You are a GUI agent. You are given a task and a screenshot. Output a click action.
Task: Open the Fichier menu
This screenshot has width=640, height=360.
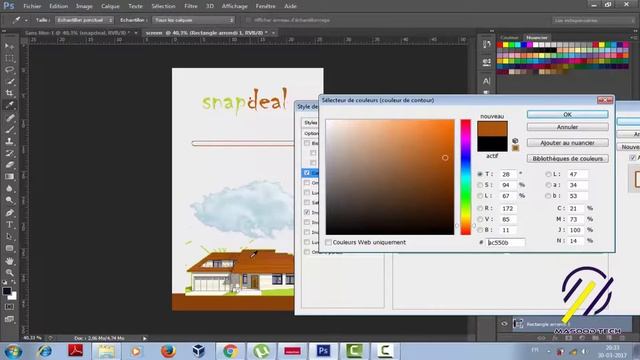pyautogui.click(x=32, y=6)
